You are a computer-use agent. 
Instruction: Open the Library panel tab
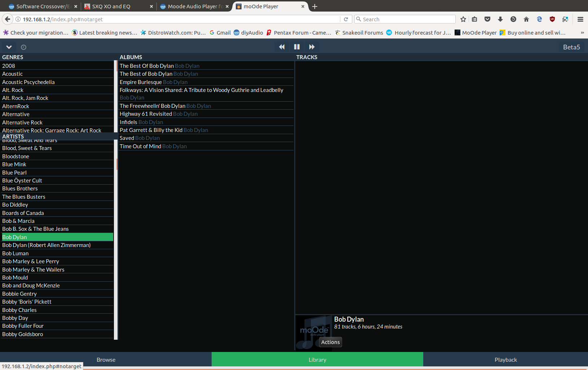[317, 360]
